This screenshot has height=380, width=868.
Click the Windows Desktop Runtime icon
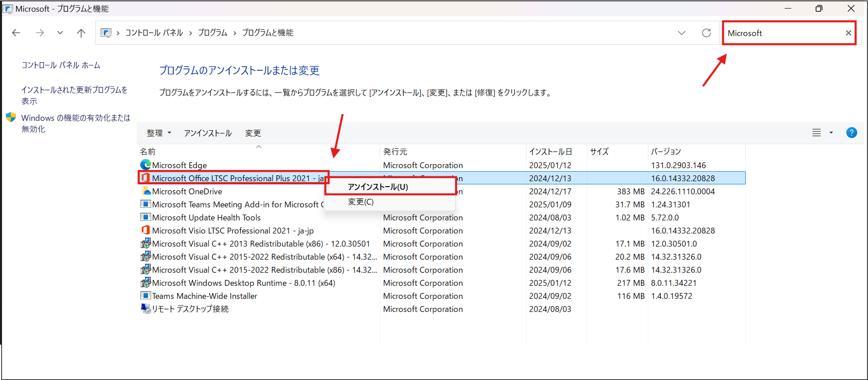tap(146, 283)
